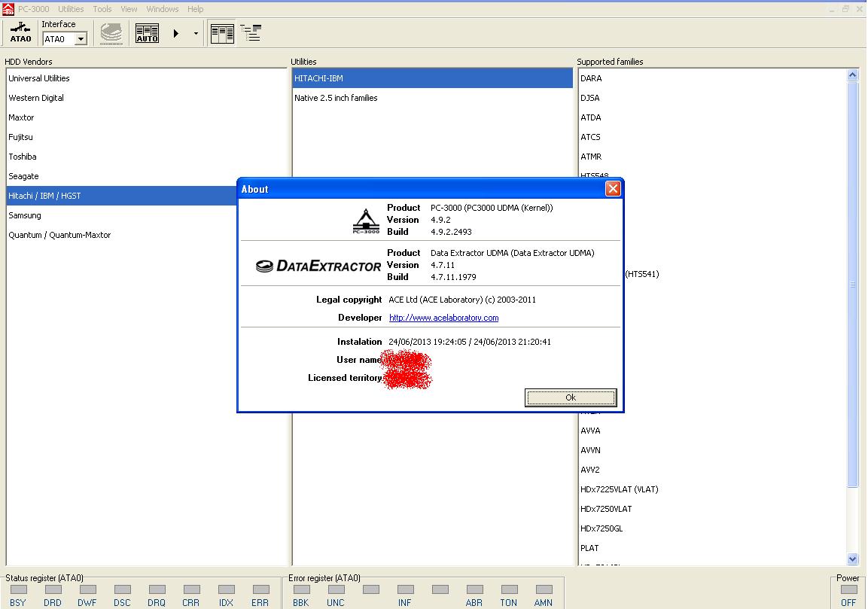The width and height of the screenshot is (868, 609).
Task: Close the About dialog with red X
Action: [613, 189]
